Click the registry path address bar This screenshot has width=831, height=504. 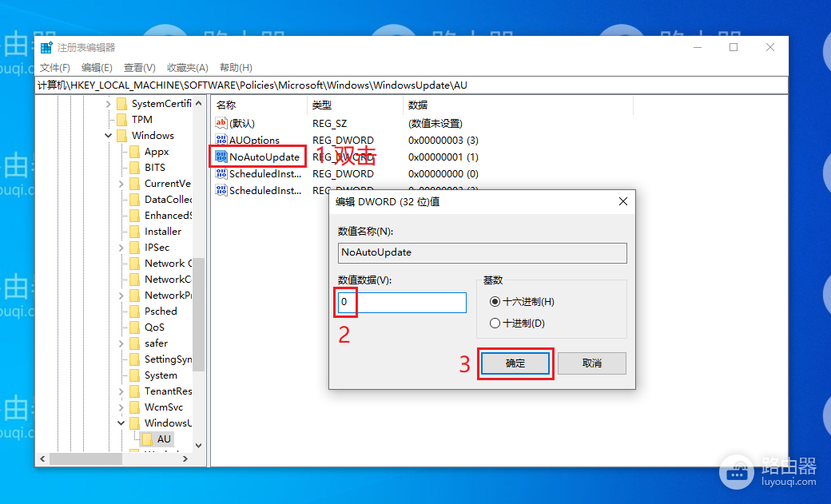(x=412, y=85)
